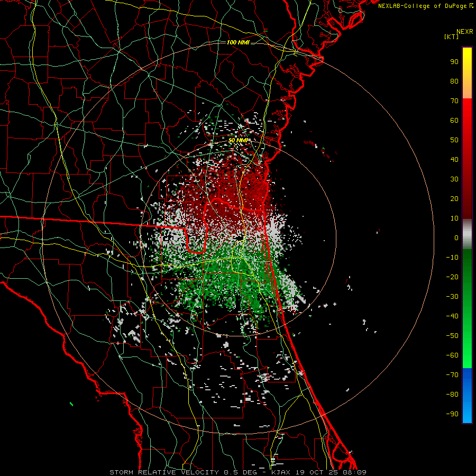Click the 0 value on the velocity scale
This screenshot has height=476, width=476.
456,237
